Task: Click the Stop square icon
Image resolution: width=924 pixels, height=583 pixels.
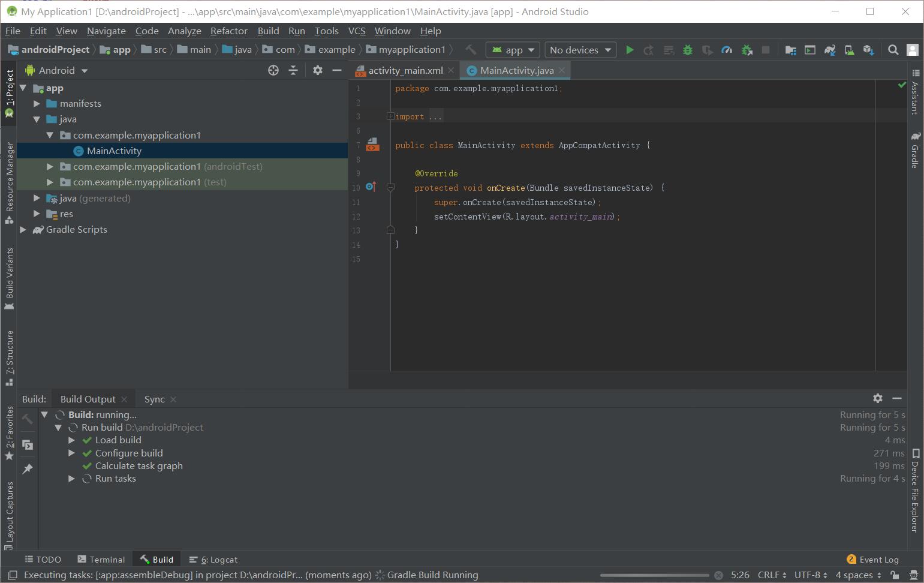Action: 766,50
